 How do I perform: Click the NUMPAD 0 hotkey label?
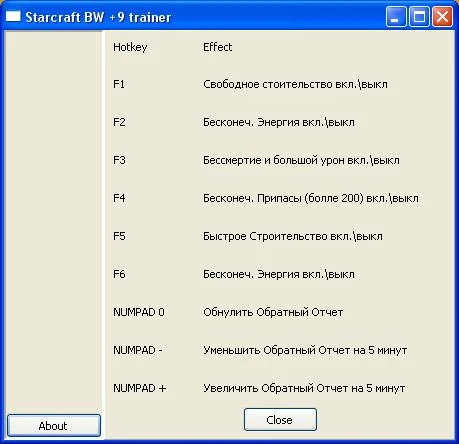tap(139, 312)
